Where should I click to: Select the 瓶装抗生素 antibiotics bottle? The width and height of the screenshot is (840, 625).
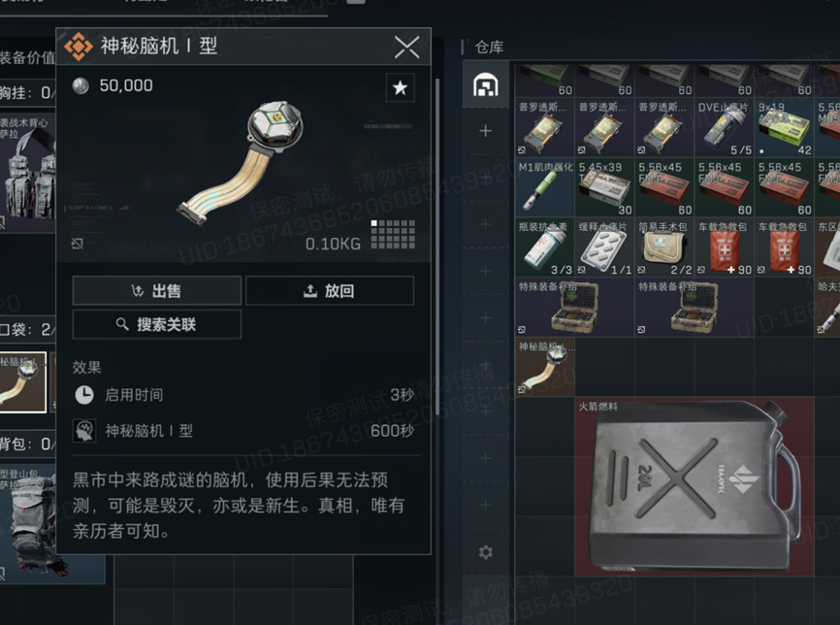pos(545,247)
